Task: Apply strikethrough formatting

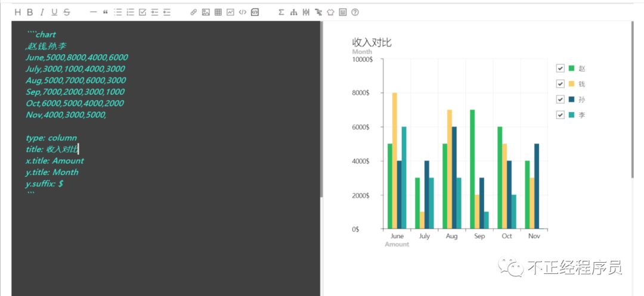Action: pyautogui.click(x=67, y=13)
